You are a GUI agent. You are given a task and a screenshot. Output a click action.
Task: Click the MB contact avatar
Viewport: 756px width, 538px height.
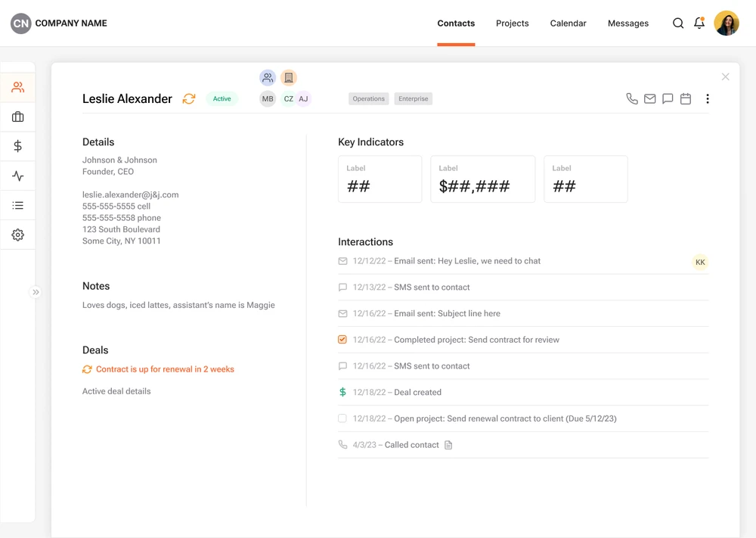coord(267,98)
